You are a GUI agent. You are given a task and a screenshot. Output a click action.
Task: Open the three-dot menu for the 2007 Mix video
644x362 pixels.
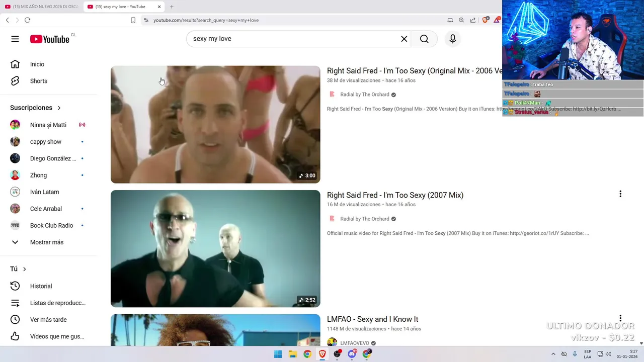click(x=620, y=194)
